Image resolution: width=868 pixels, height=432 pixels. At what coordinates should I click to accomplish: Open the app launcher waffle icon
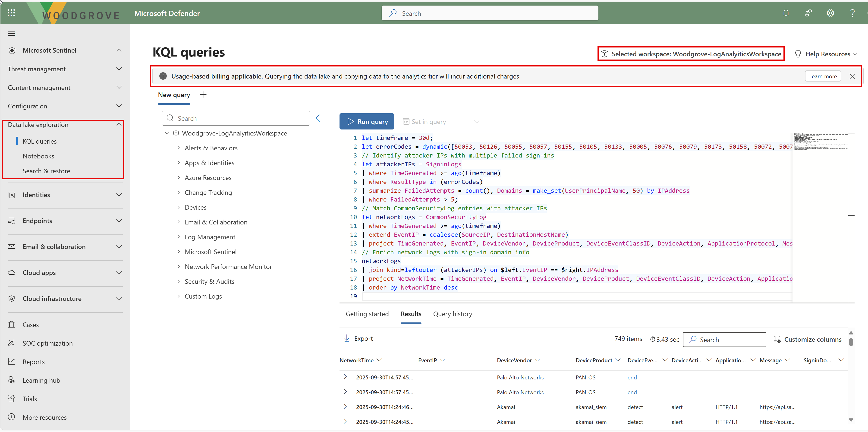(11, 13)
